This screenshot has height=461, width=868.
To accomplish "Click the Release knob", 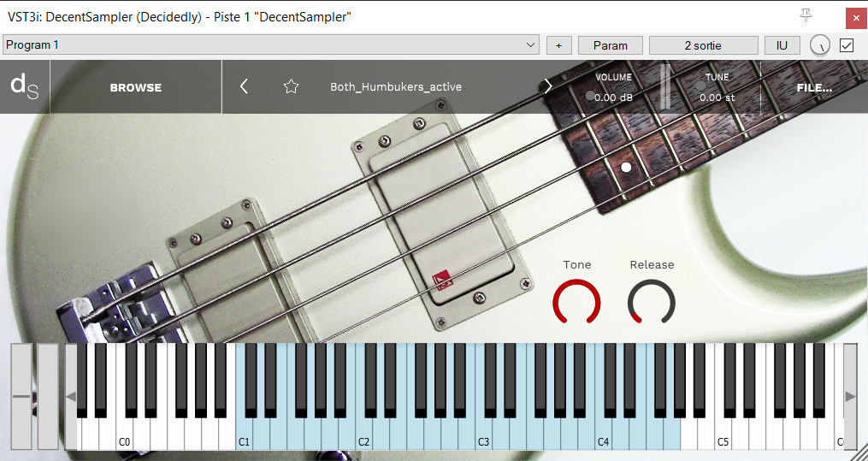I will point(652,302).
